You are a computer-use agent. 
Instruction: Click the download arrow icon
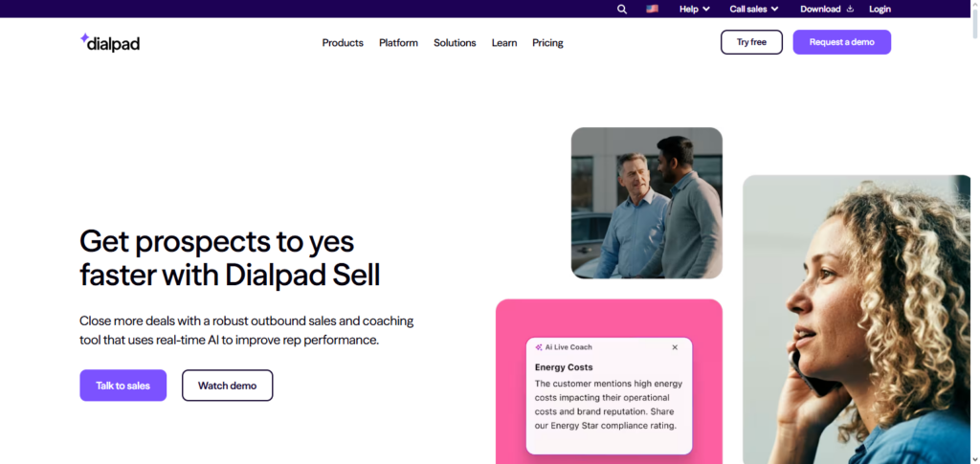(850, 9)
